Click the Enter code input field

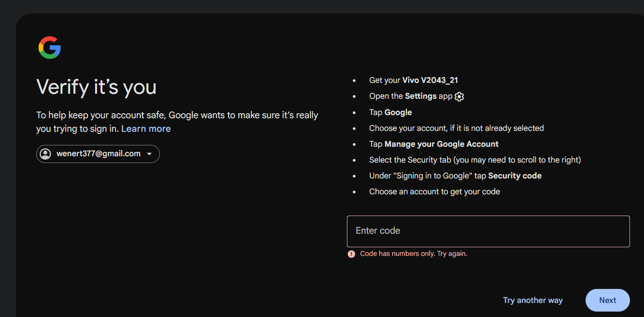(488, 231)
